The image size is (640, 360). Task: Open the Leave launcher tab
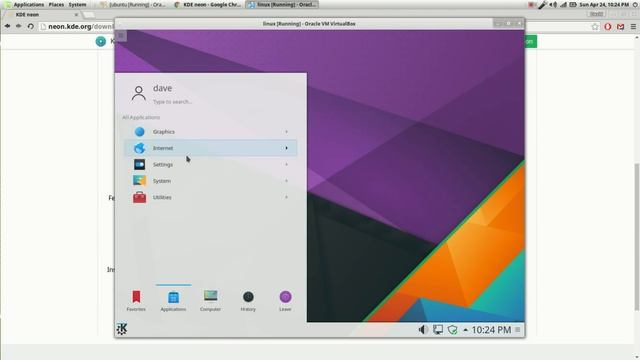point(285,300)
